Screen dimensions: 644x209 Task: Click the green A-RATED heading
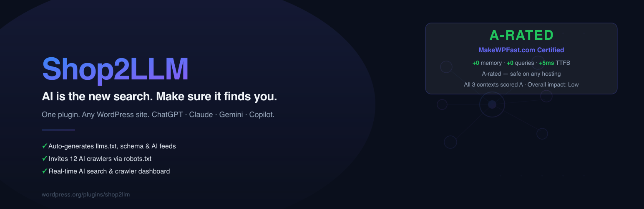click(521, 35)
